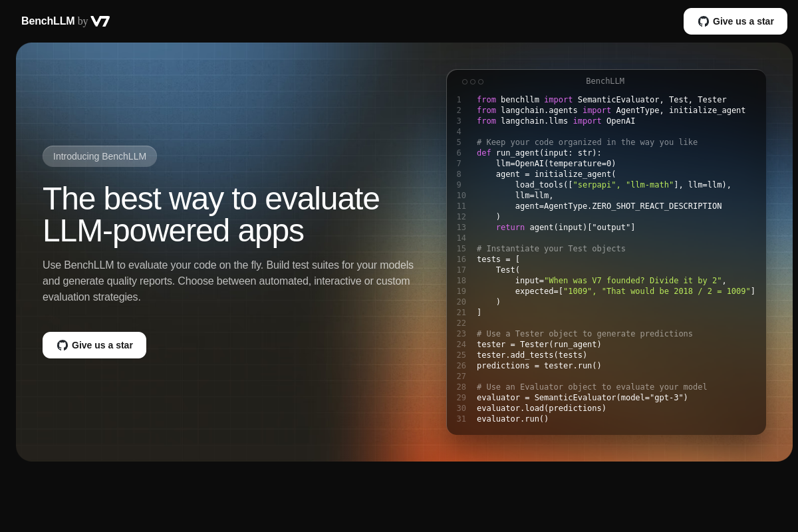
Task: Click the headline "The best way to evaluate LLM-powered apps"
Action: [211, 214]
